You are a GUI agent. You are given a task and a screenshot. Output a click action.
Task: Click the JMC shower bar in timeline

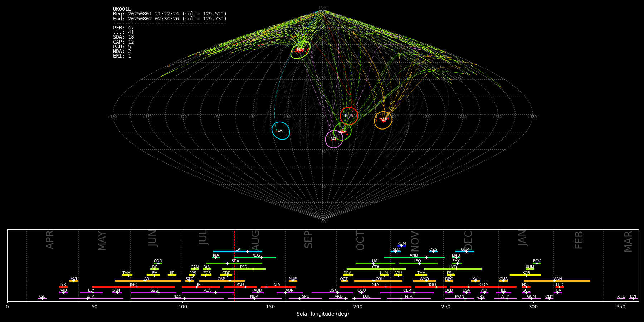(133, 287)
